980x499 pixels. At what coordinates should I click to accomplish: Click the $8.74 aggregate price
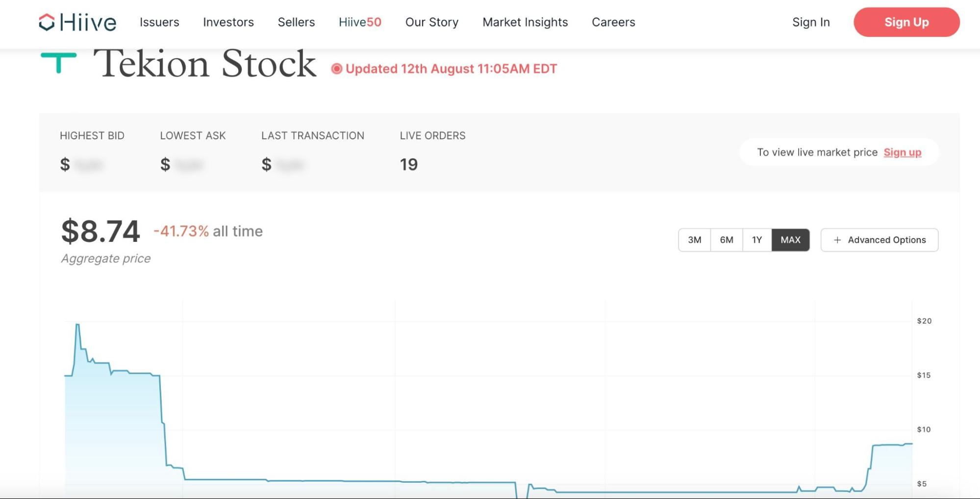point(101,231)
